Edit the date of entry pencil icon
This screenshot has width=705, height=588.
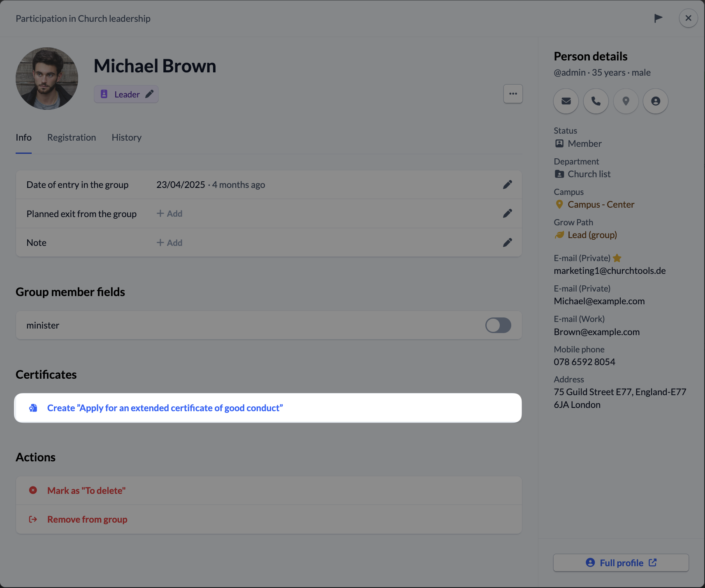click(508, 185)
